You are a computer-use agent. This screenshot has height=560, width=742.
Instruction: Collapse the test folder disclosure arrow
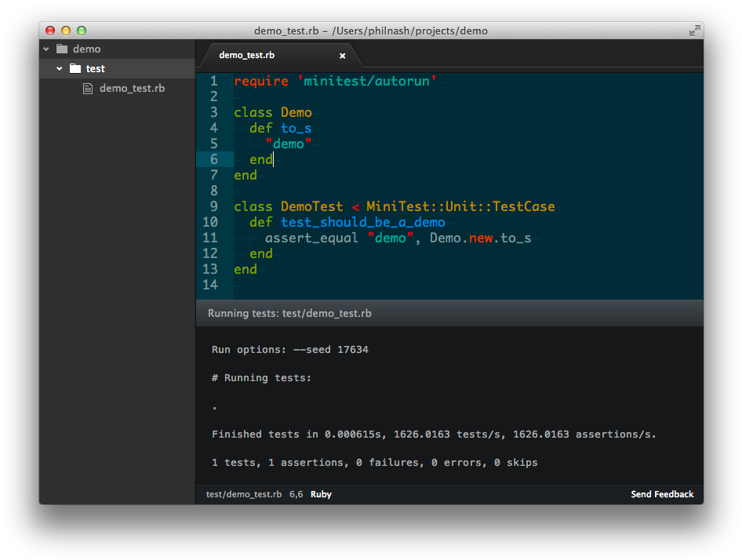pyautogui.click(x=59, y=68)
